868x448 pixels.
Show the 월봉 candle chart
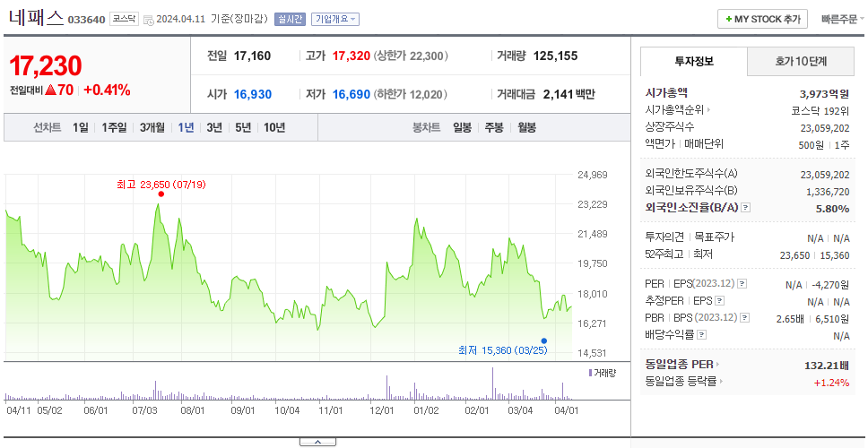tap(527, 128)
